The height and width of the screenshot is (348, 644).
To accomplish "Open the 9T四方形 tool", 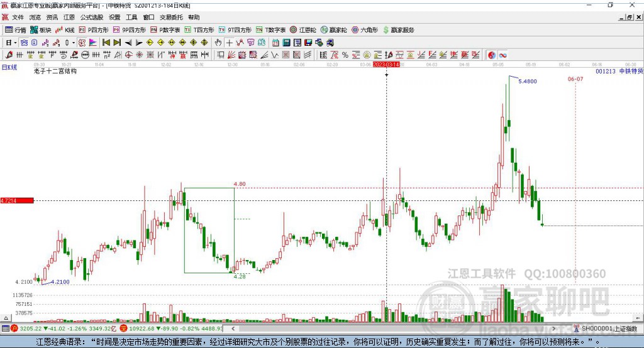I will click(x=235, y=30).
